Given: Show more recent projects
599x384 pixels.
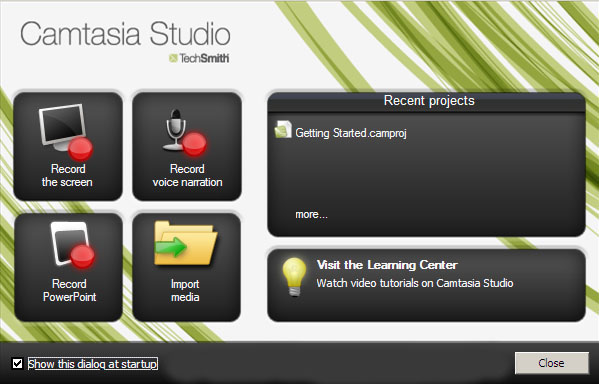Looking at the screenshot, I should click(311, 214).
